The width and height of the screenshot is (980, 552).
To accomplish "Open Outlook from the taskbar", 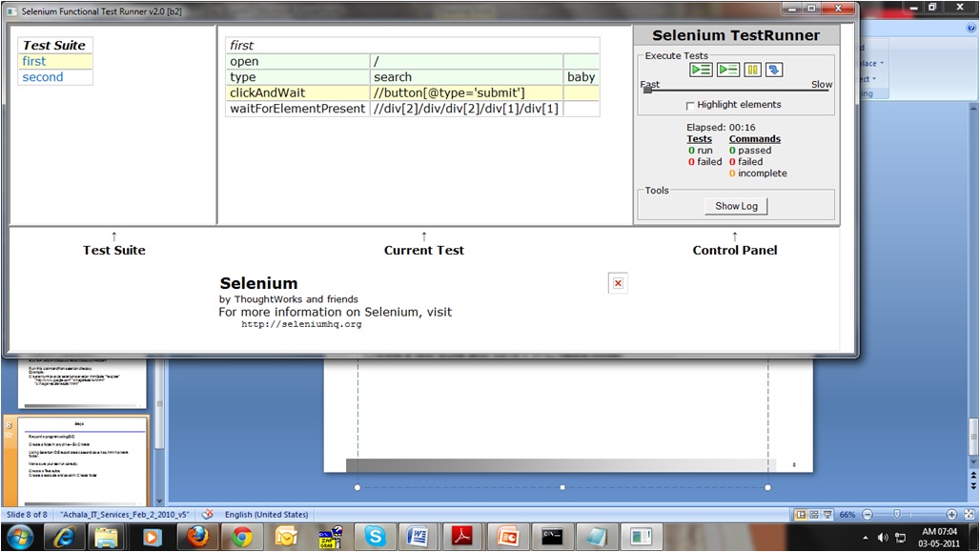I will 286,537.
